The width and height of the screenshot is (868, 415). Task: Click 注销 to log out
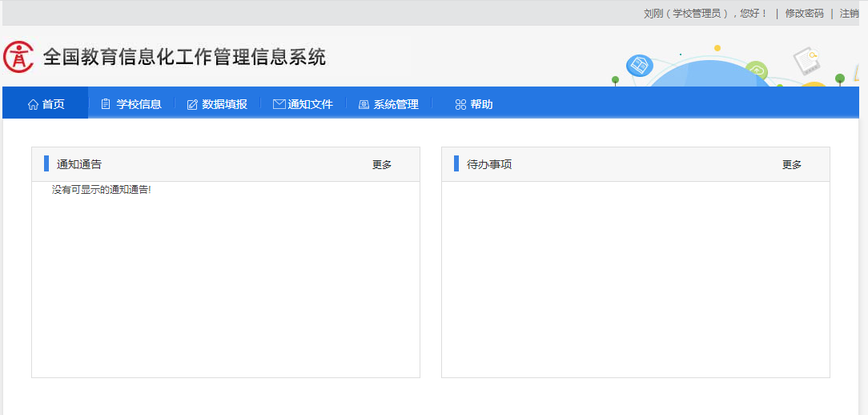[x=849, y=14]
